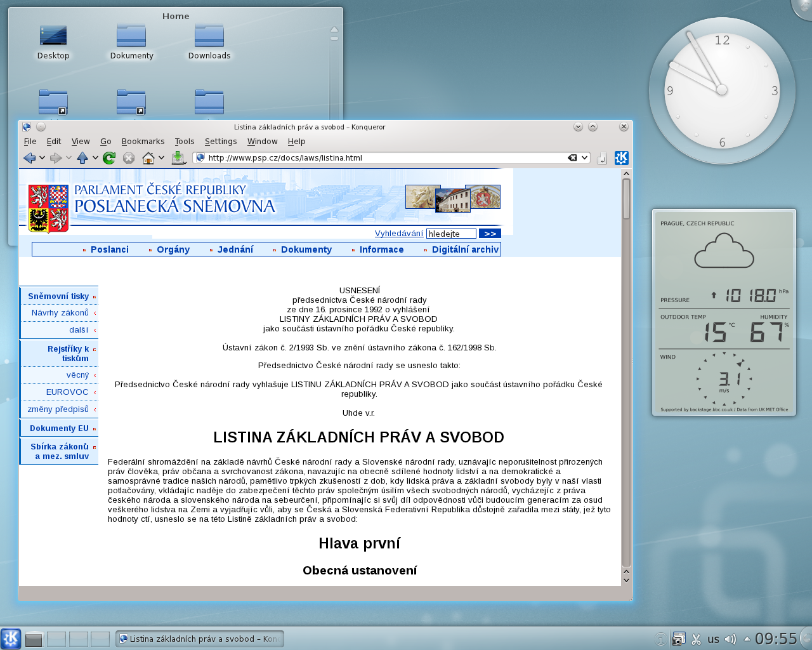
Task: Click the Konqueror Back arrow button
Action: pos(29,158)
